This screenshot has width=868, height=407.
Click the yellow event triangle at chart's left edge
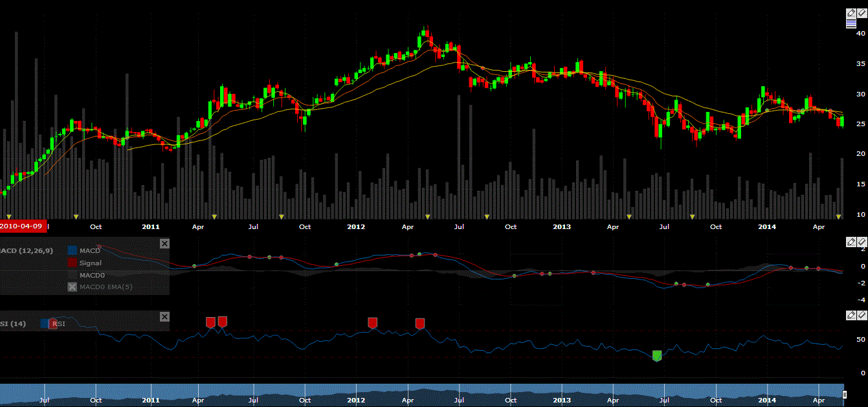[8, 216]
